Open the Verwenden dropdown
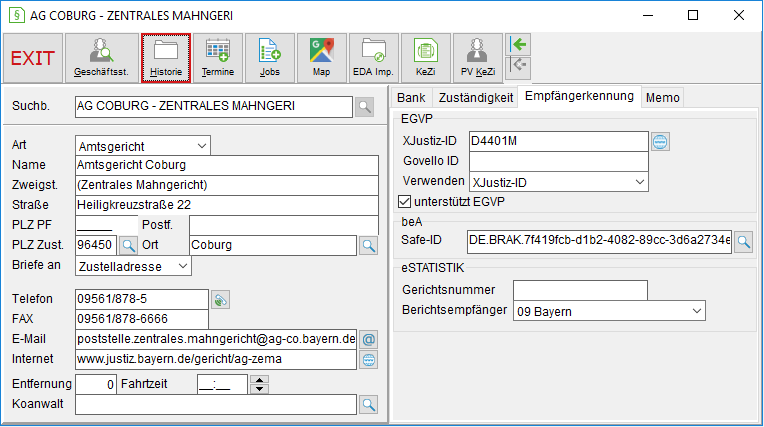 (x=640, y=182)
